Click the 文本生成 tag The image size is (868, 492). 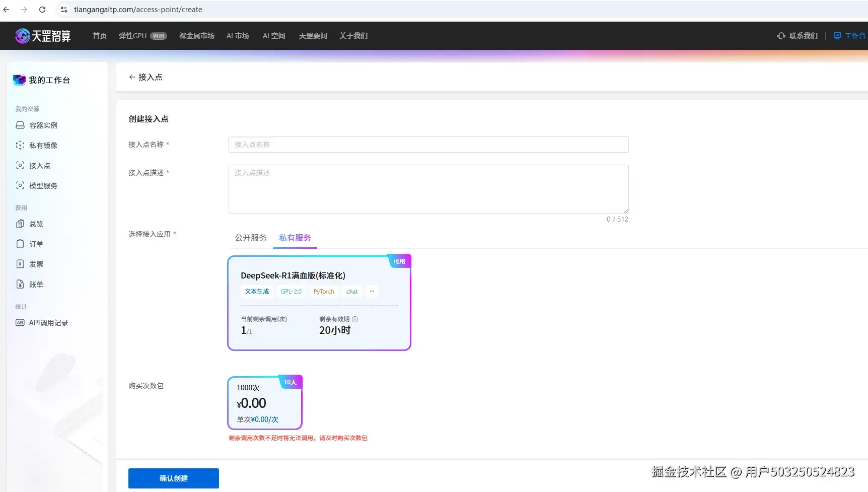click(x=257, y=291)
